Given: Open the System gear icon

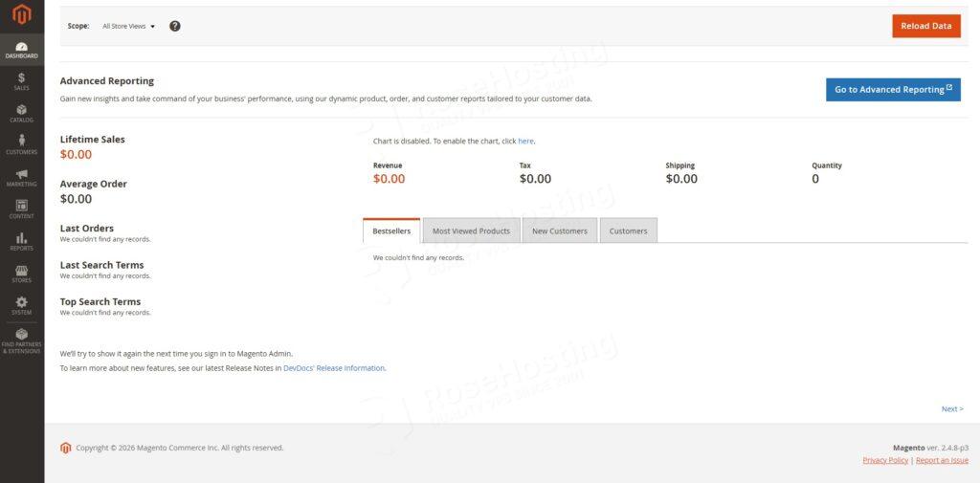Looking at the screenshot, I should [22, 302].
